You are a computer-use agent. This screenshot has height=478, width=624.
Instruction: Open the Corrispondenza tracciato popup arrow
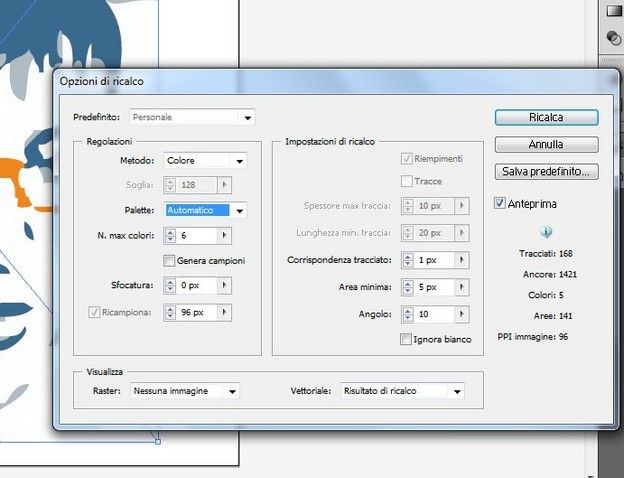(x=460, y=260)
